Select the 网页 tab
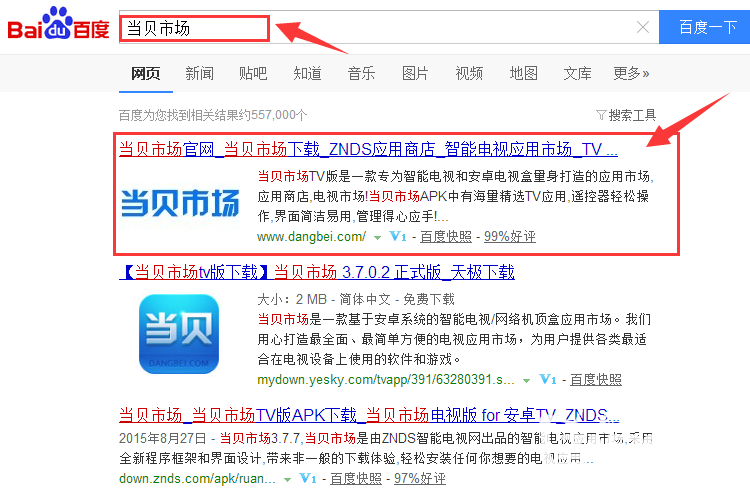Image resolution: width=750 pixels, height=500 pixels. (145, 74)
